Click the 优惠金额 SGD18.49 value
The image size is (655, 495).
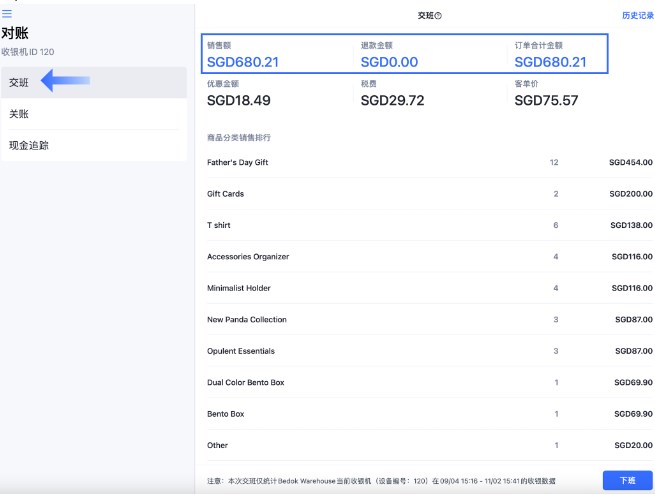click(x=238, y=101)
